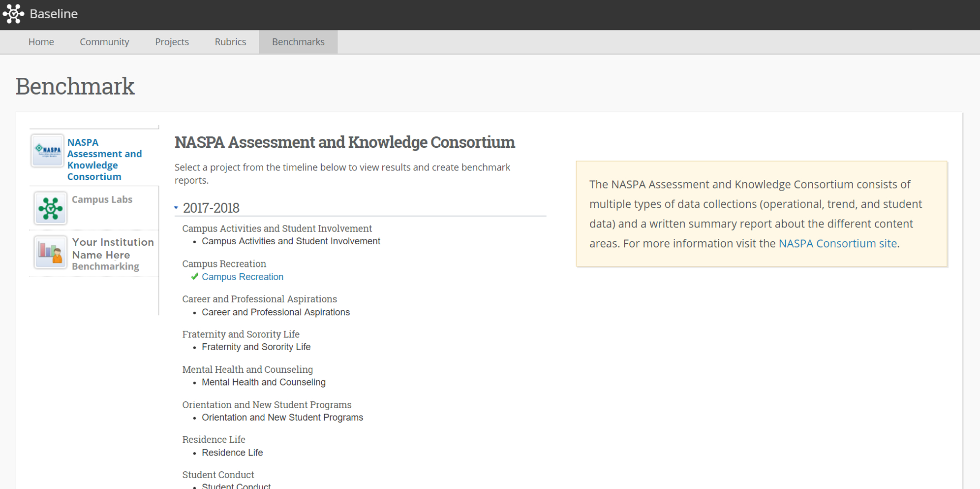
Task: Click the 2017-2018 year heading
Action: pos(211,208)
